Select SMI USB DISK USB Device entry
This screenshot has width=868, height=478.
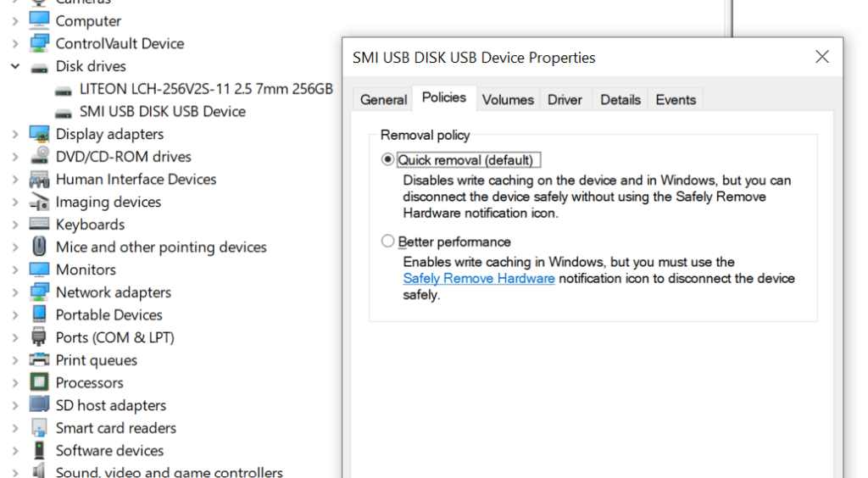coord(162,112)
